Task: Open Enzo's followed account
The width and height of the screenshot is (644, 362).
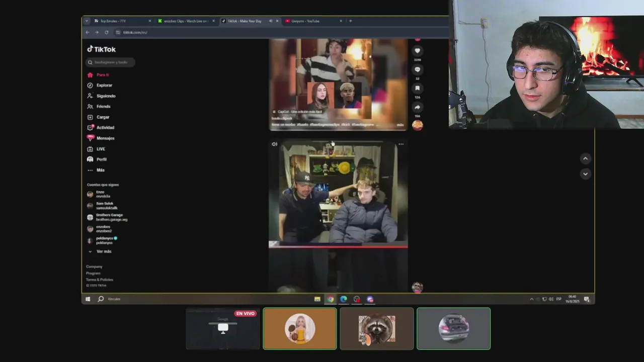Action: click(99, 194)
